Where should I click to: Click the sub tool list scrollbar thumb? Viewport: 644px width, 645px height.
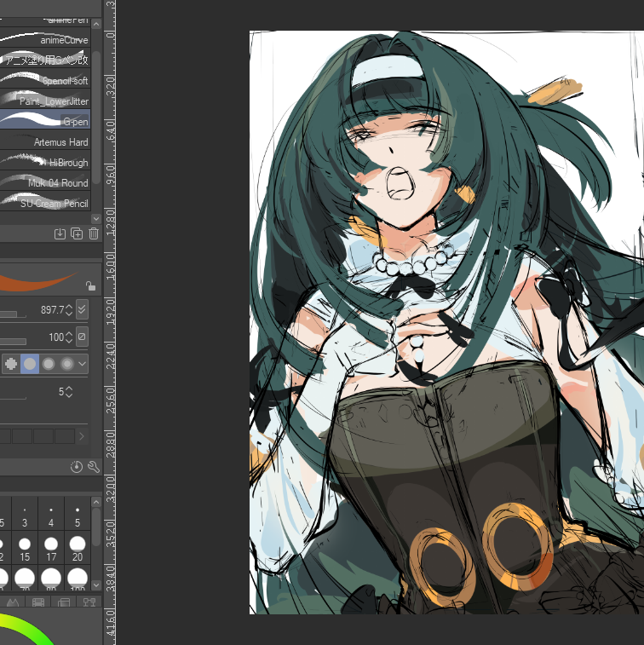tap(96, 118)
